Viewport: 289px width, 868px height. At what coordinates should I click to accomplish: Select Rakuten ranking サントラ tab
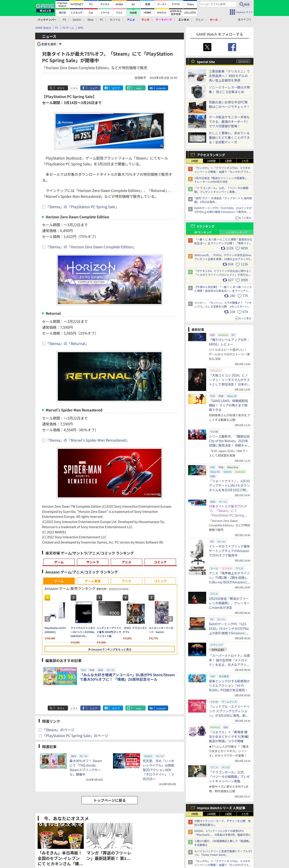[93, 562]
